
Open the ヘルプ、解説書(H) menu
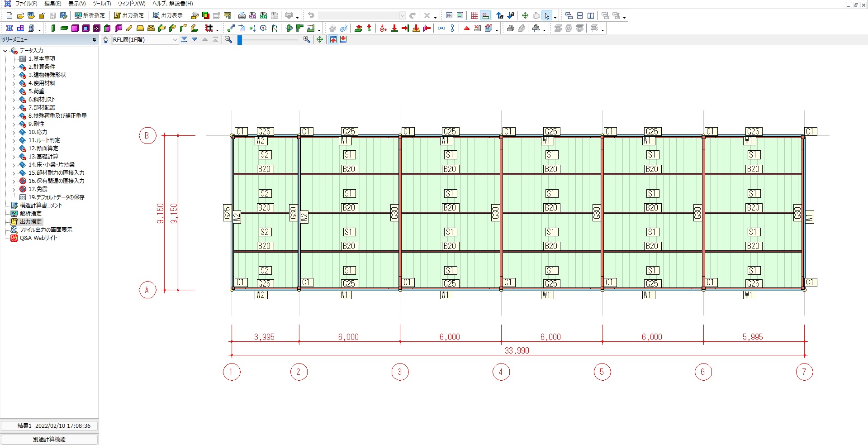pyautogui.click(x=172, y=4)
